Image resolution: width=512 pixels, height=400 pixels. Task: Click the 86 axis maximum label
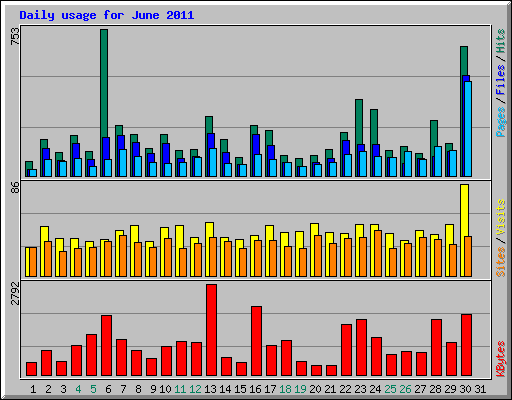click(x=15, y=188)
